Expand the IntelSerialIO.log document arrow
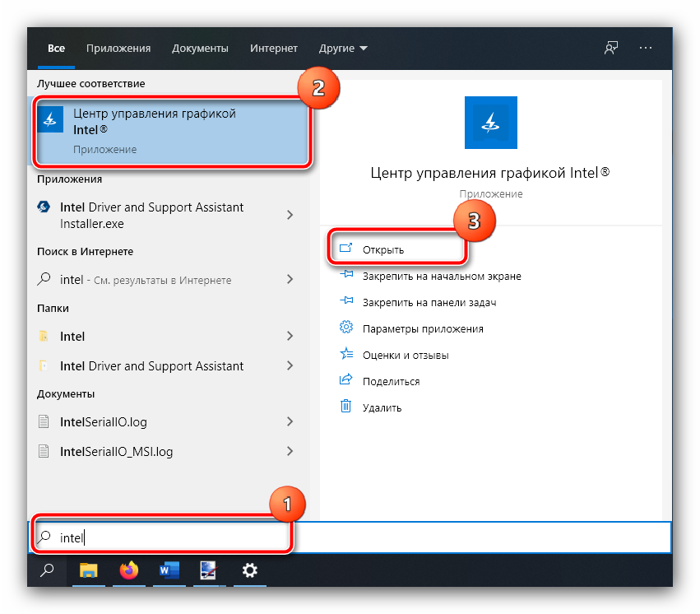Screen dimensions: 700x614 pyautogui.click(x=290, y=421)
